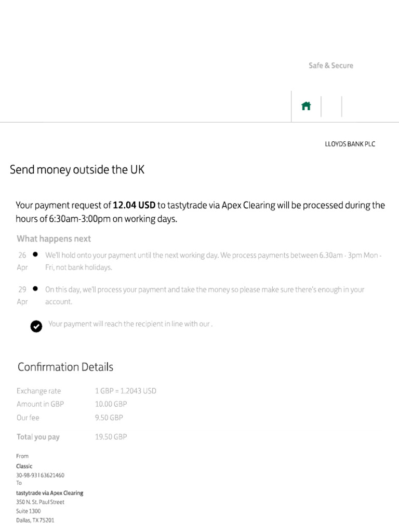399x532 pixels.
Task: Click the 'Total you pay' label
Action: click(x=38, y=437)
